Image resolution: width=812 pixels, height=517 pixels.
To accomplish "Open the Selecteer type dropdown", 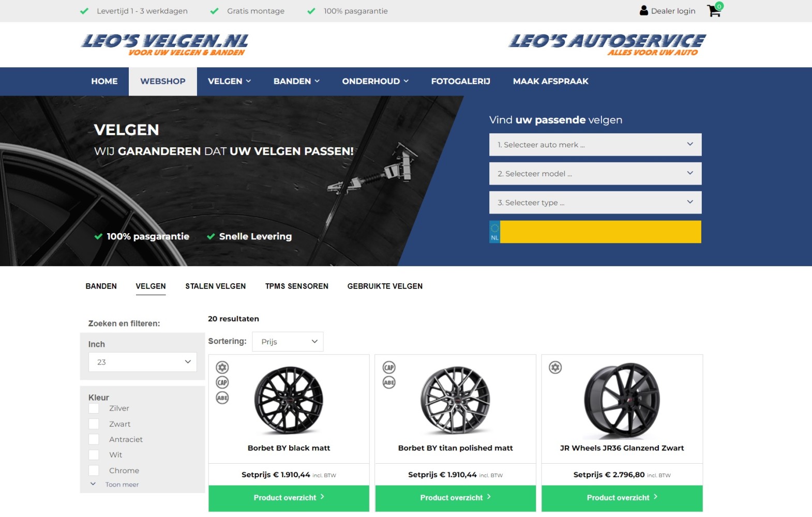I will tap(595, 203).
